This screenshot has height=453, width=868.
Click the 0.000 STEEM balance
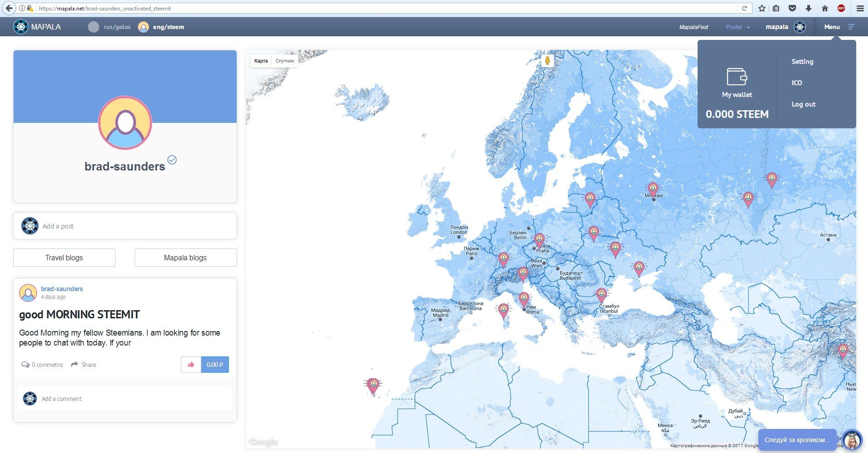[x=737, y=114]
